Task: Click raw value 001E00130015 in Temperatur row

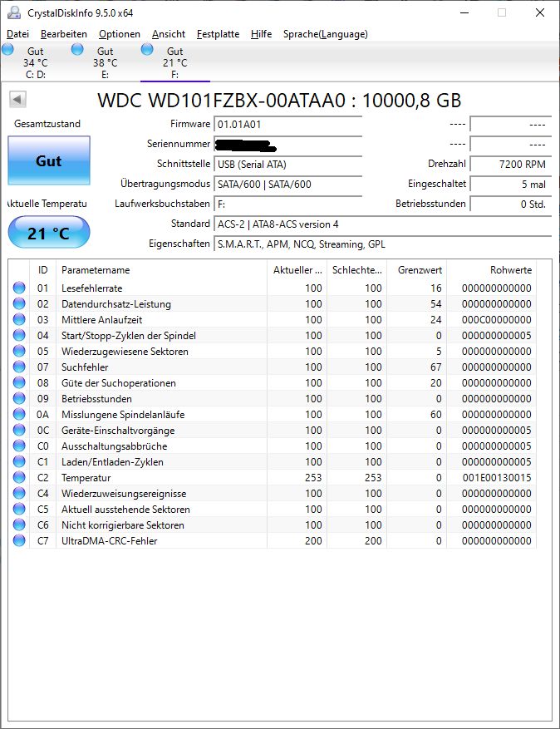Action: [497, 478]
